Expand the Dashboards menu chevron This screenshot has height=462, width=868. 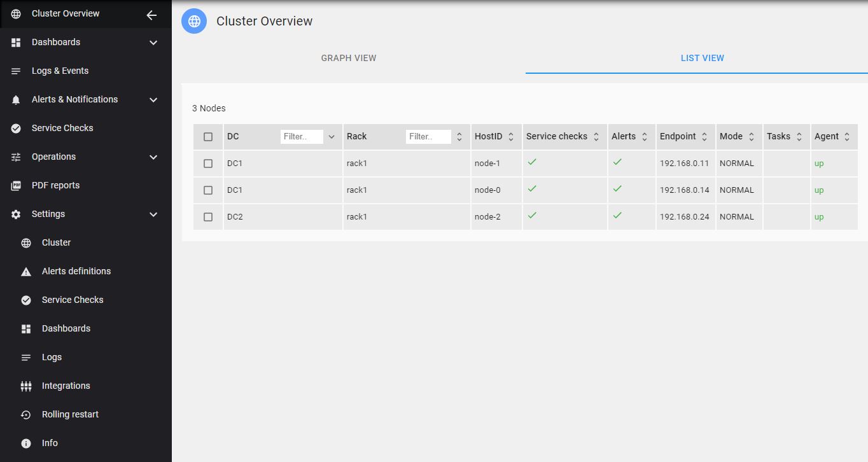pyautogui.click(x=153, y=43)
